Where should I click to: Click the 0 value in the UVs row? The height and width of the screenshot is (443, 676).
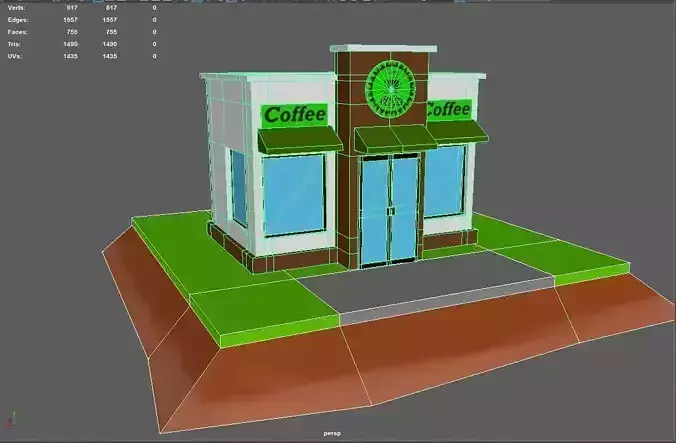pos(154,56)
